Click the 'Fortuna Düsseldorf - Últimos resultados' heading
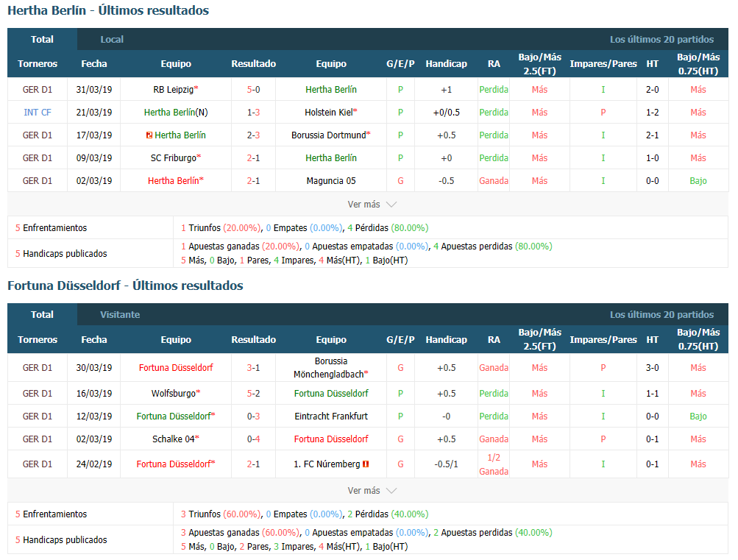This screenshot has width=738, height=560. [125, 286]
